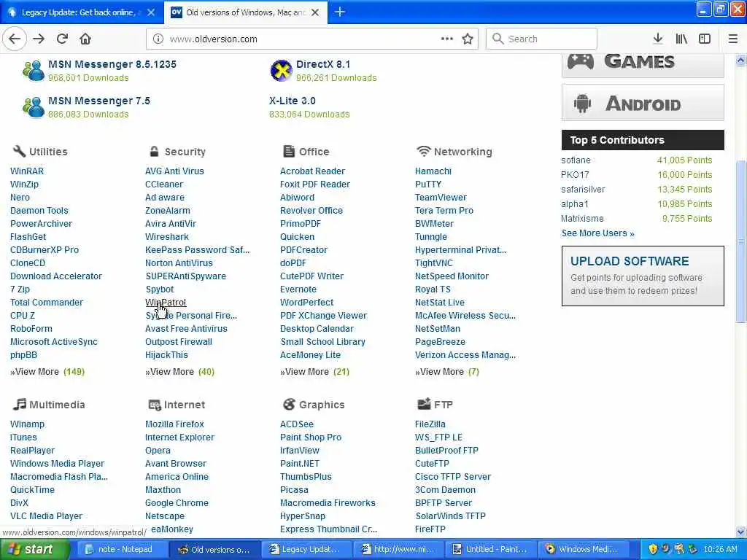This screenshot has height=560, width=747.
Task: Switch to Legacy Update taskbar item
Action: [x=306, y=549]
